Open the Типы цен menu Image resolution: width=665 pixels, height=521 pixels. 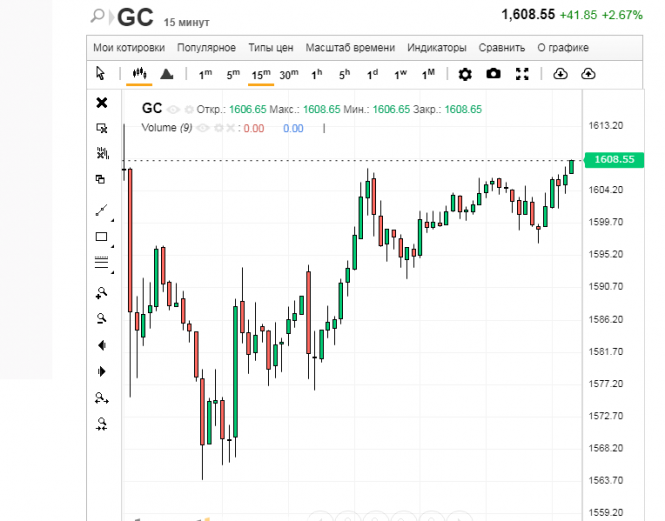pos(271,48)
